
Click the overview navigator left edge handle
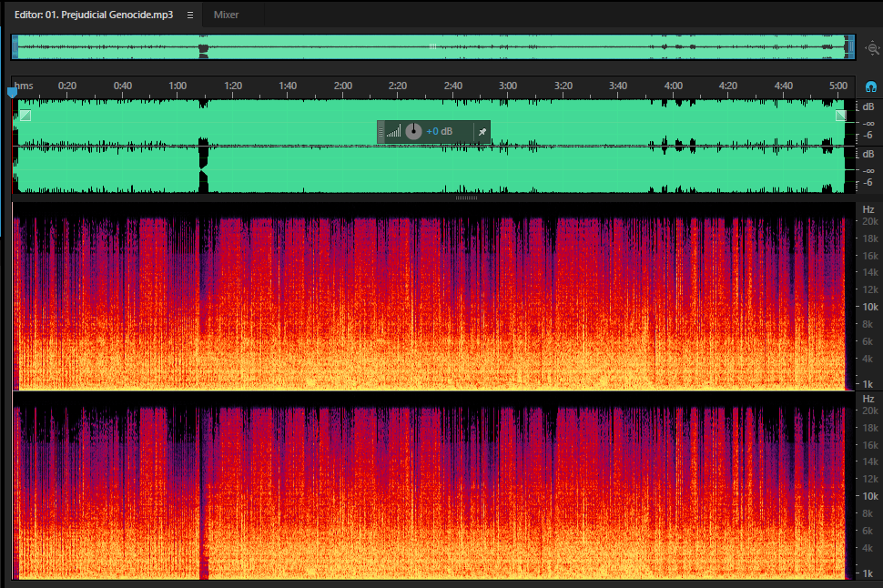tap(15, 47)
